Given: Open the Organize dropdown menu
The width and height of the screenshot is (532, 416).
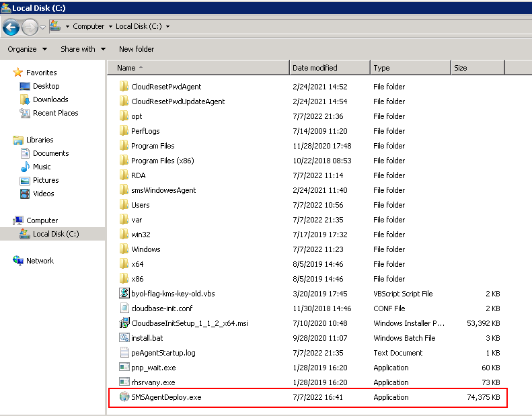Looking at the screenshot, I should (x=27, y=49).
